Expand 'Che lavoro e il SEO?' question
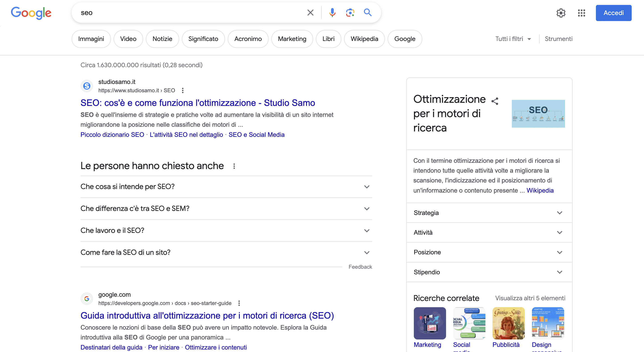This screenshot has width=644, height=352. point(226,230)
